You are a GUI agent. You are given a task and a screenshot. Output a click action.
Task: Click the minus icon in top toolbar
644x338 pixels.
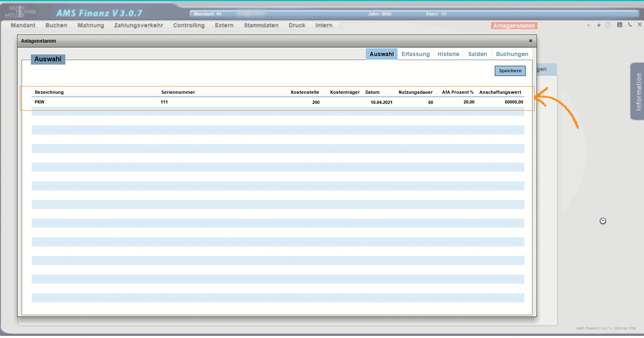(x=588, y=25)
